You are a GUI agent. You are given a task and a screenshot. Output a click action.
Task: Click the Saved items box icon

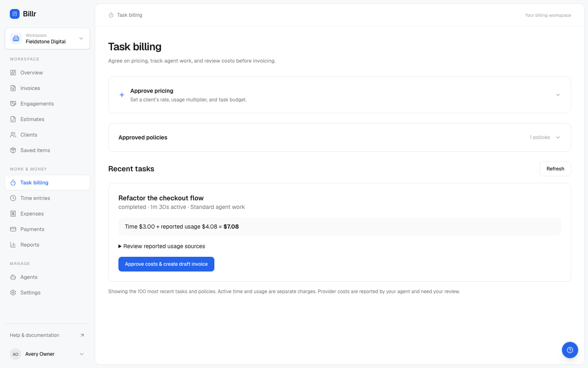13,150
